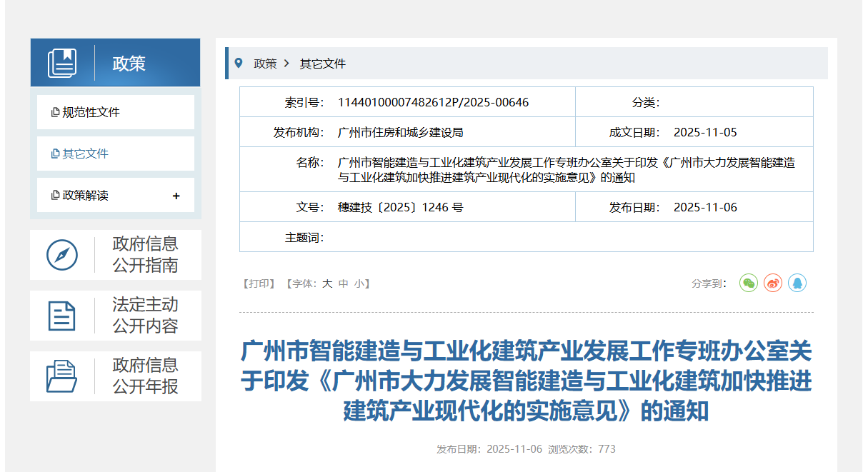Viewport: 868px width, 472px height.
Task: Share the article to Weibo
Action: tap(773, 283)
